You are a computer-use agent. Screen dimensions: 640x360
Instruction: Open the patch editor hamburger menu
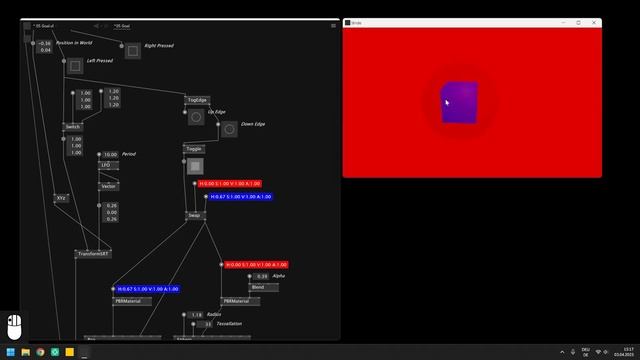(333, 26)
